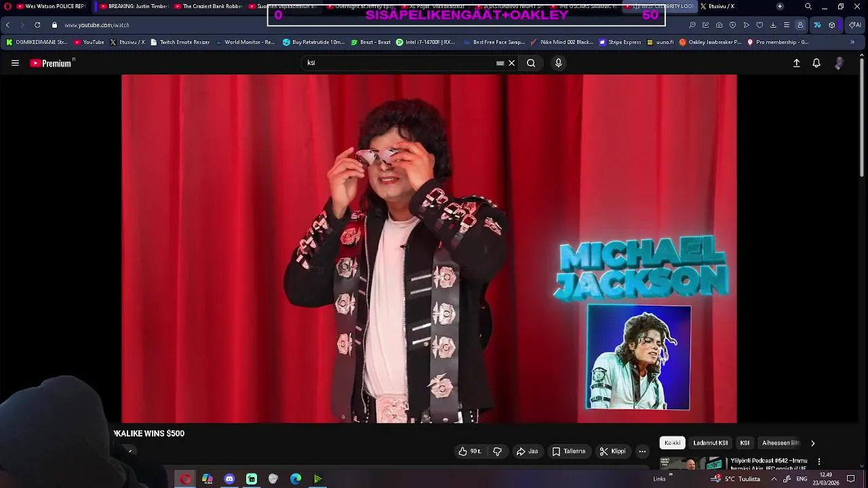This screenshot has width=868, height=488.
Task: Open the browser AI sidebar button
Action: click(x=855, y=25)
